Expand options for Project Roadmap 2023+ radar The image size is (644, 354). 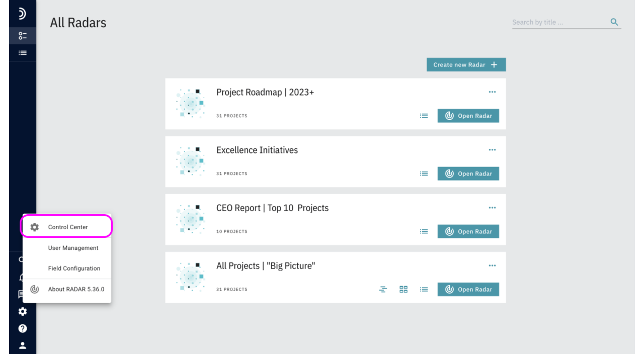[x=492, y=92]
